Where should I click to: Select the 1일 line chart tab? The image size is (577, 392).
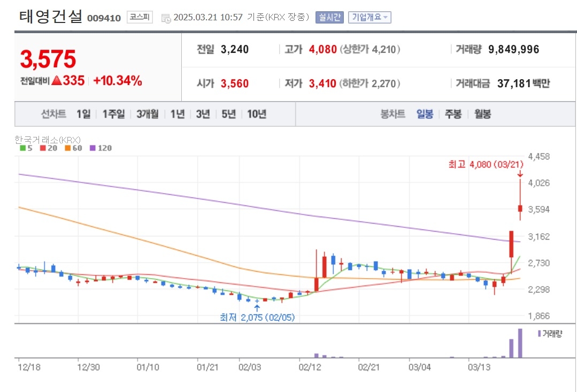click(x=83, y=114)
